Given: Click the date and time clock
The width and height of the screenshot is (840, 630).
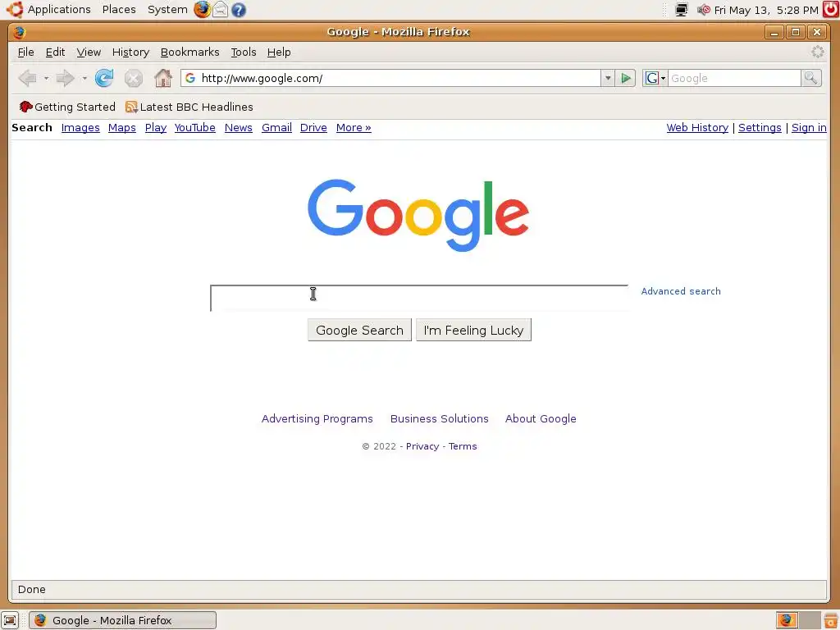Looking at the screenshot, I should click(766, 10).
